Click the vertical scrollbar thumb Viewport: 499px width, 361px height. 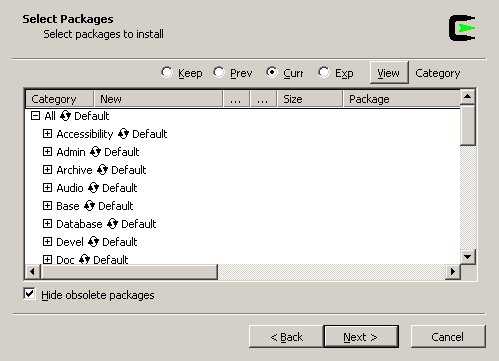467,125
